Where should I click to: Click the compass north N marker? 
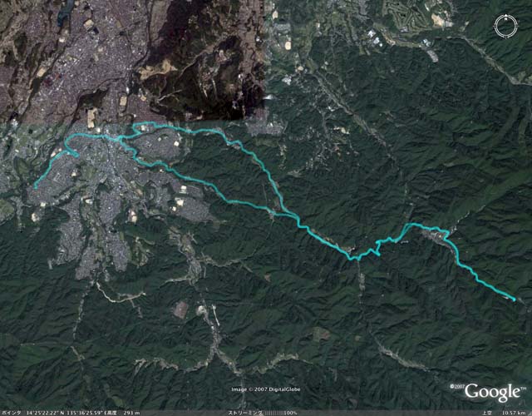pyautogui.click(x=506, y=18)
